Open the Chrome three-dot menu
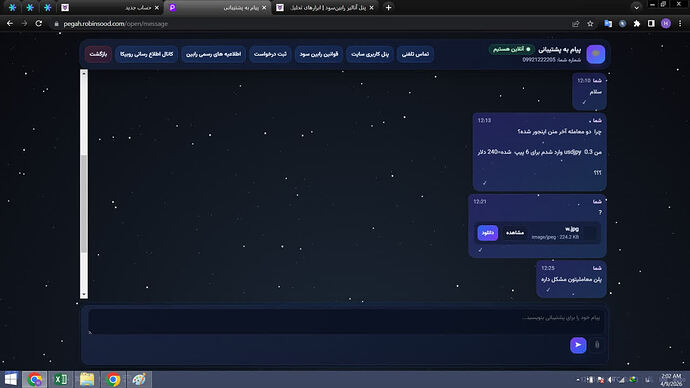 [x=680, y=24]
